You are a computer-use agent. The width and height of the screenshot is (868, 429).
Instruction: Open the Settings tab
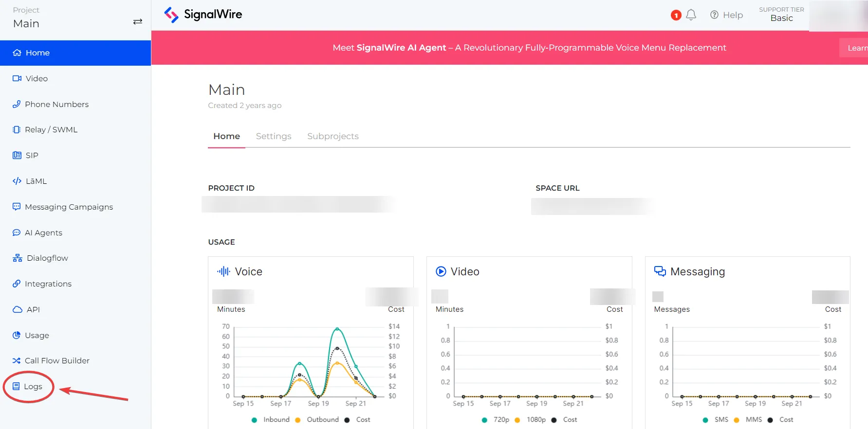click(274, 136)
